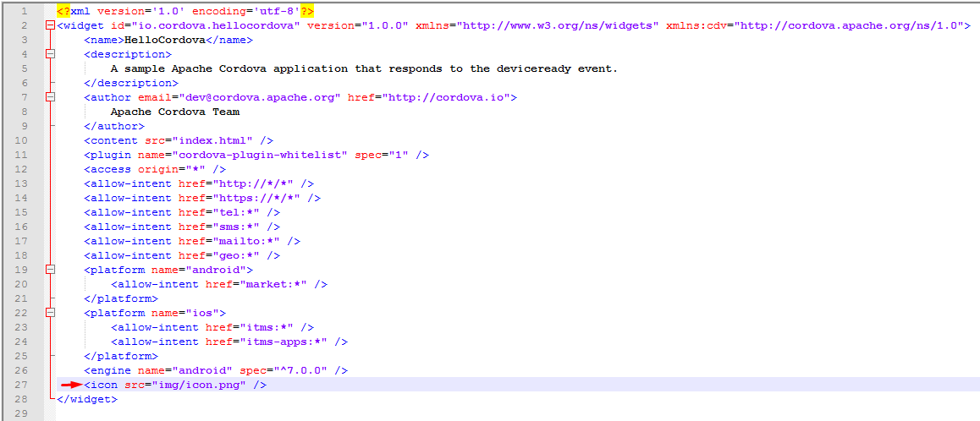980x421 pixels.
Task: Click the http://www.w3.org/ns/widgets namespace URL
Action: 558,25
